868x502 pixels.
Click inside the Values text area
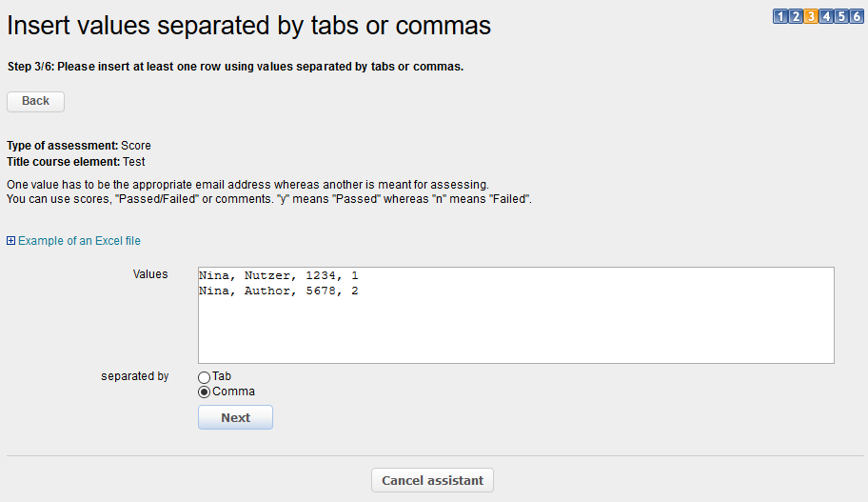[515, 329]
